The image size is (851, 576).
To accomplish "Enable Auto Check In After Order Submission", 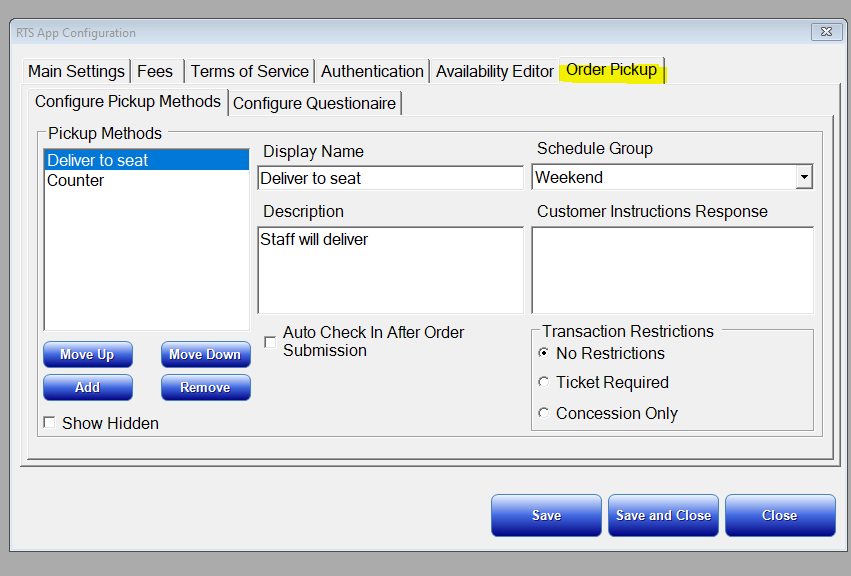I will click(x=270, y=342).
